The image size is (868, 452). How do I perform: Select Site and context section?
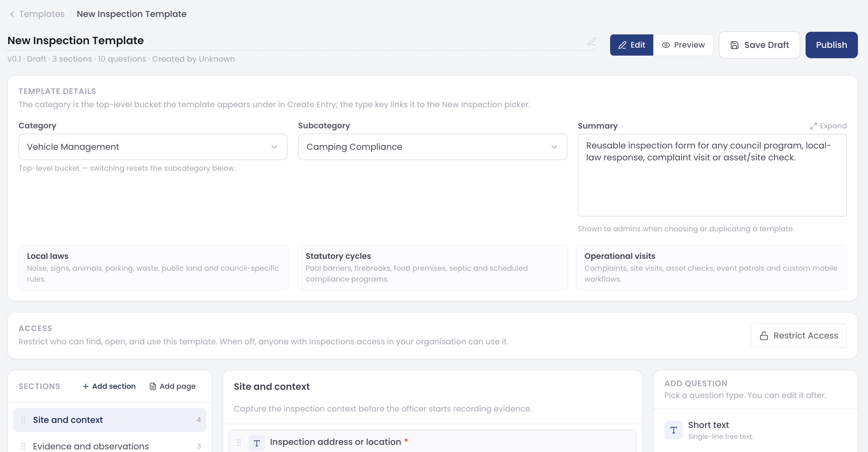(x=109, y=420)
